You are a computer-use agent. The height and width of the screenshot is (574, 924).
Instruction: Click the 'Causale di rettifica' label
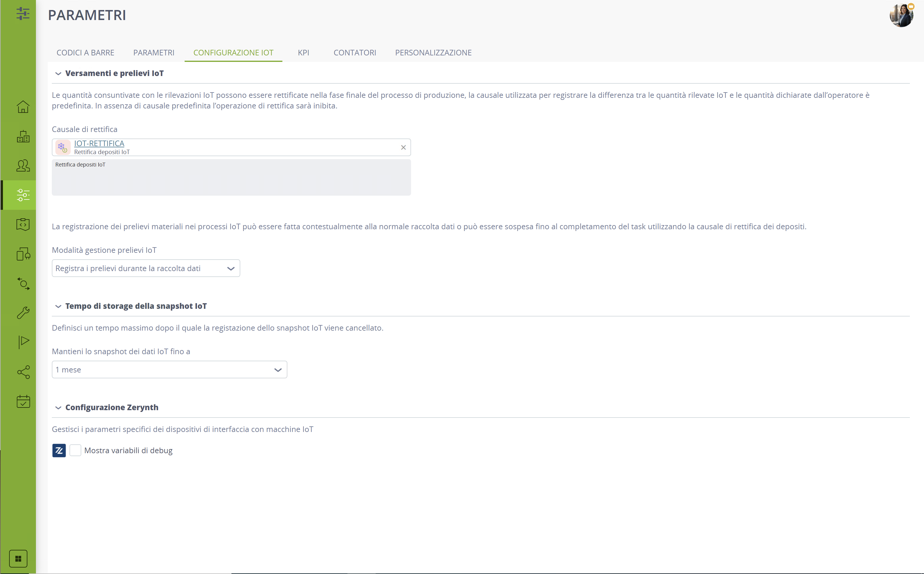85,129
